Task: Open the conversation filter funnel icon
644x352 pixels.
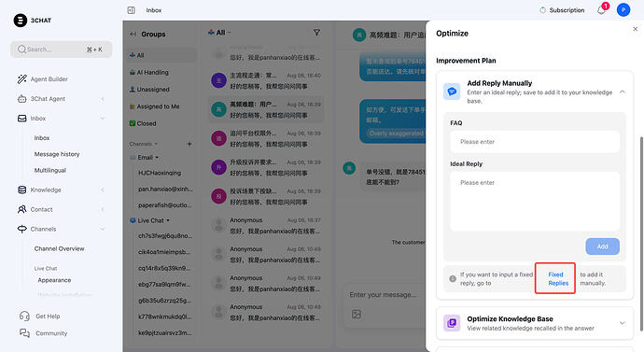Action: (x=316, y=32)
